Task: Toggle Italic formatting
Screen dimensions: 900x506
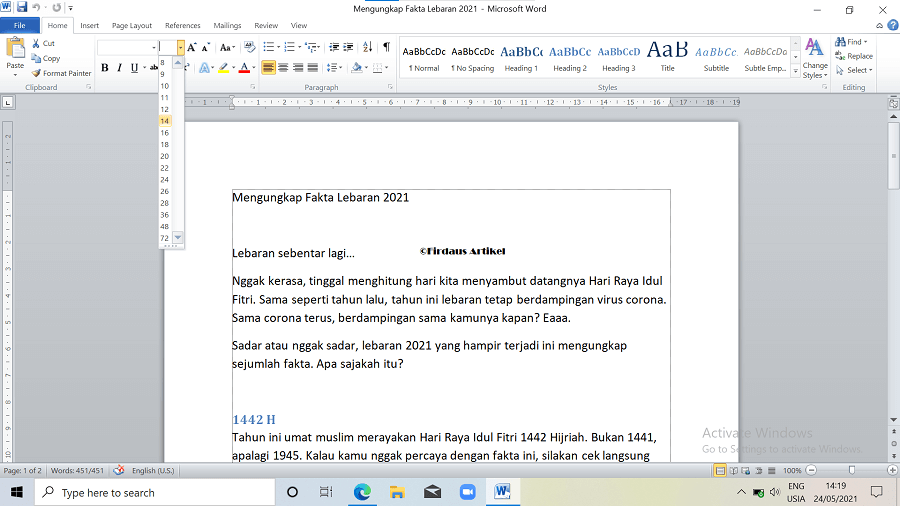Action: pos(119,68)
